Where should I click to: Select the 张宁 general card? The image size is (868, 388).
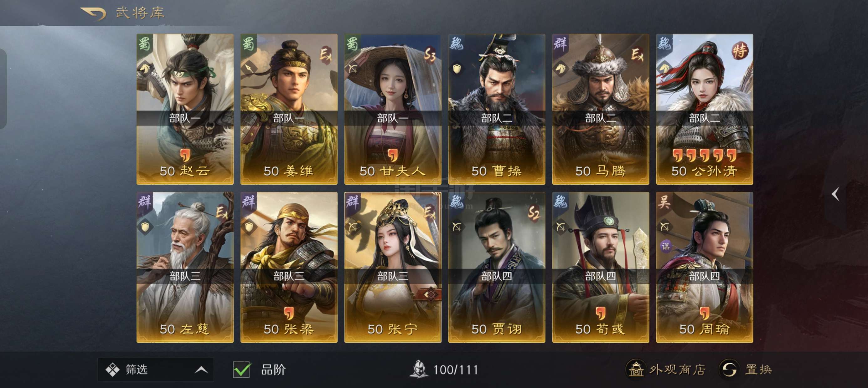pos(393,267)
